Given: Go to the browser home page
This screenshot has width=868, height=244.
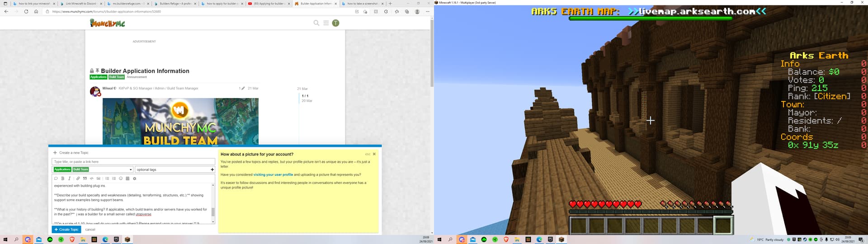Looking at the screenshot, I should pyautogui.click(x=36, y=11).
